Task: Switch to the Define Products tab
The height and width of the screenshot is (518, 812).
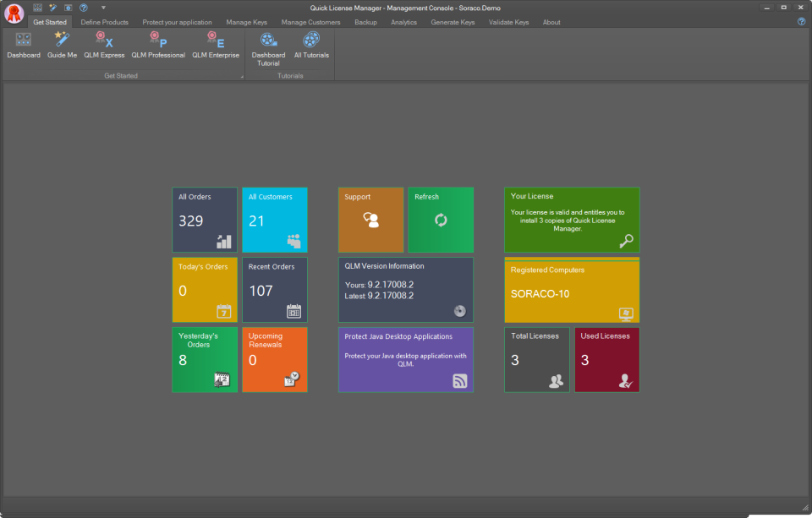Action: [104, 22]
